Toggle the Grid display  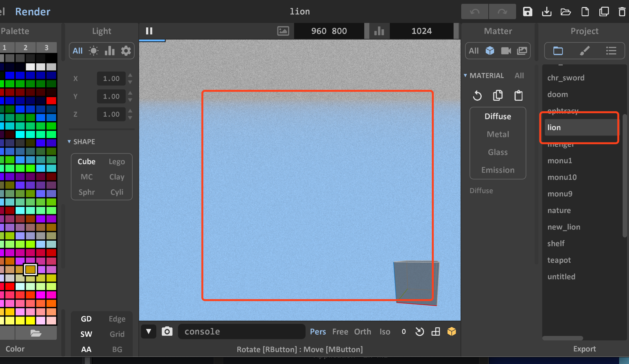click(x=117, y=334)
